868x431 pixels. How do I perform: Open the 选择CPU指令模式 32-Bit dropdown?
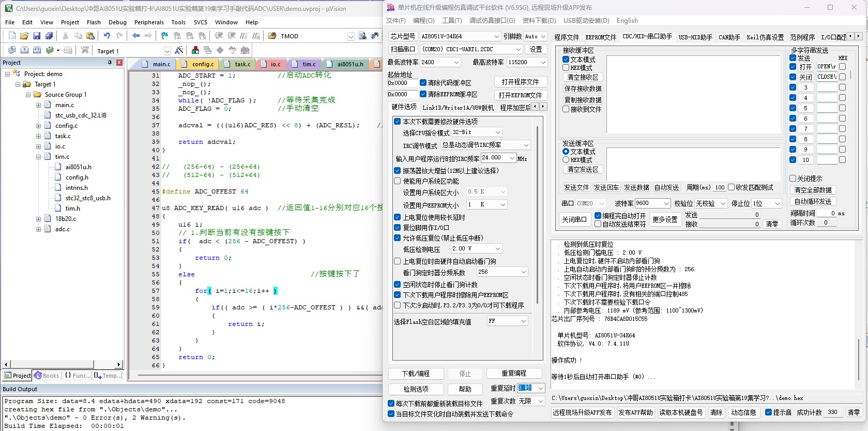pyautogui.click(x=498, y=132)
